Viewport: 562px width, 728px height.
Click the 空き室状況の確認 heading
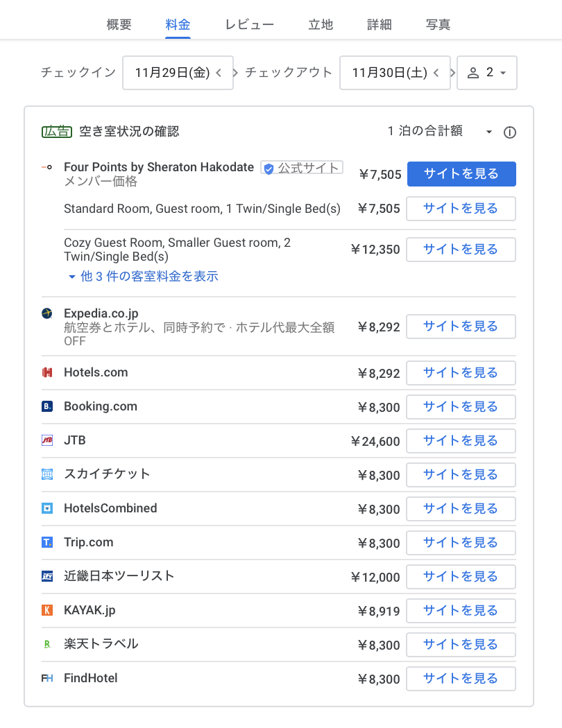129,132
